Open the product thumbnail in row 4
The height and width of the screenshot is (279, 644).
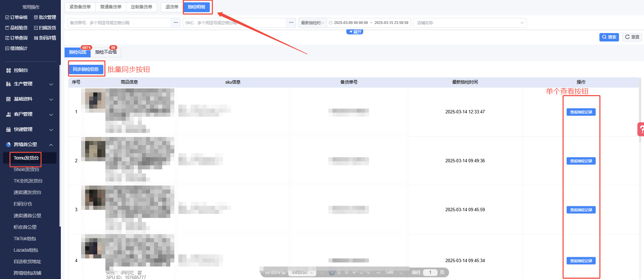pyautogui.click(x=93, y=246)
